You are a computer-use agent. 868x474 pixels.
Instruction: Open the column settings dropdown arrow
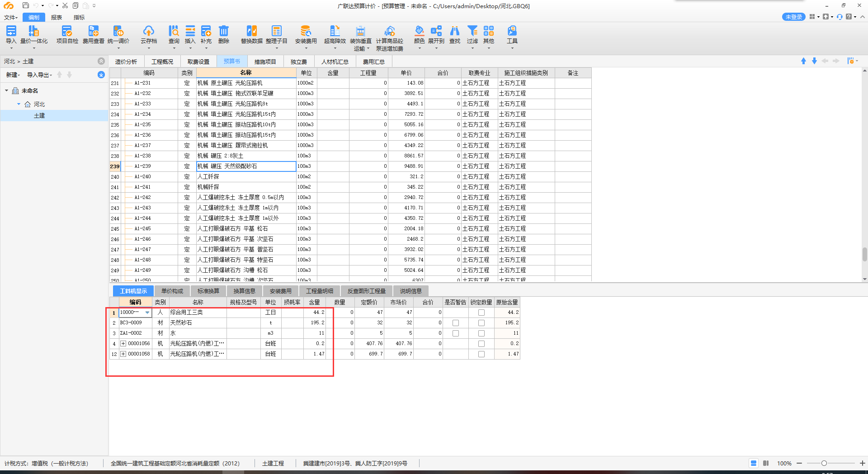tap(857, 61)
